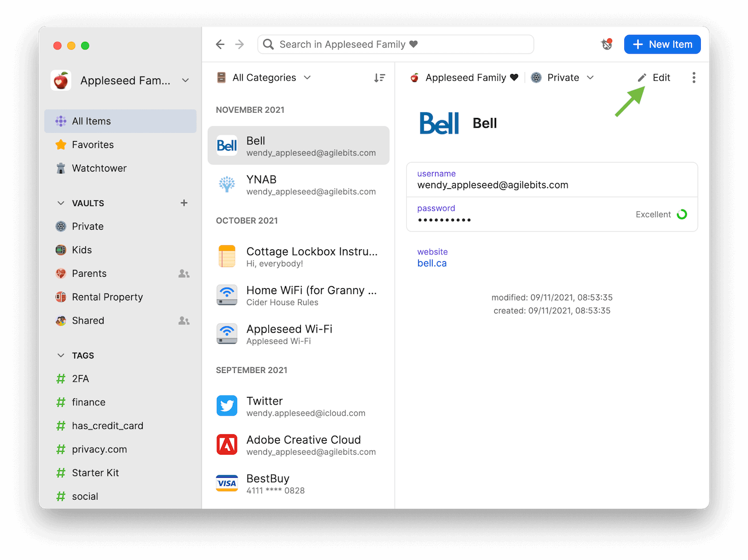Screen dimensions: 748x560
Task: Click the Twitter bird icon in list
Action: [x=227, y=406]
